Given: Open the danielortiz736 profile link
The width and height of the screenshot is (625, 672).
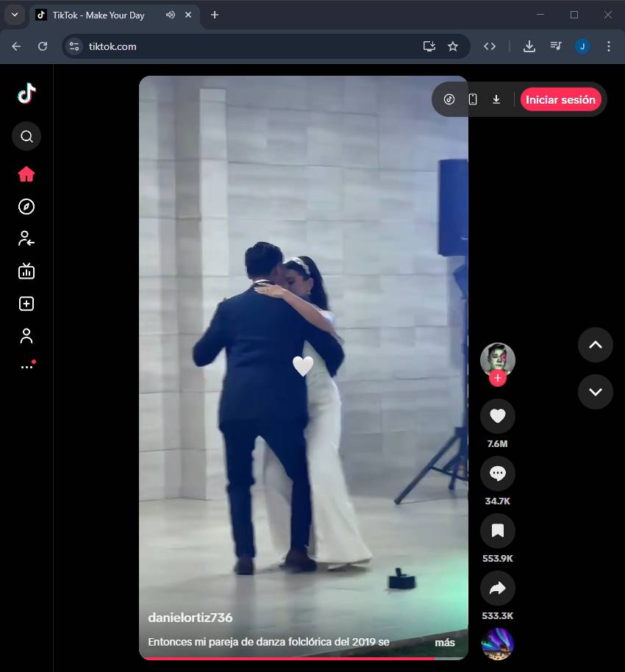Looking at the screenshot, I should click(x=190, y=618).
